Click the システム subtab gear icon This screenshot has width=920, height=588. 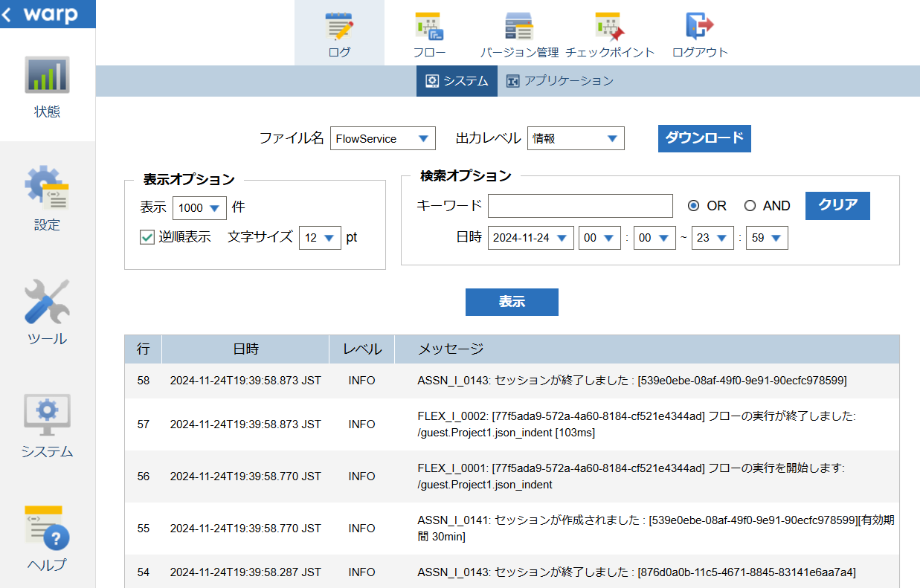[431, 81]
